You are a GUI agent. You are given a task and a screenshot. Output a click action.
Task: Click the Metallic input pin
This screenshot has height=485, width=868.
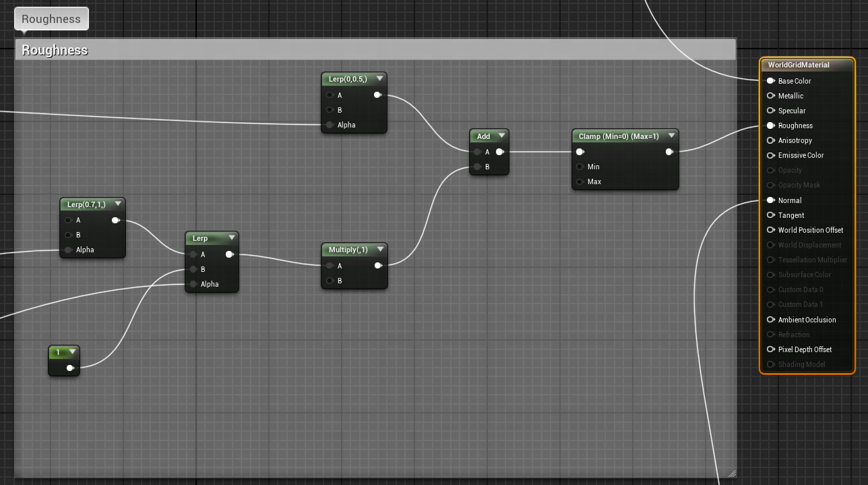[x=770, y=96]
